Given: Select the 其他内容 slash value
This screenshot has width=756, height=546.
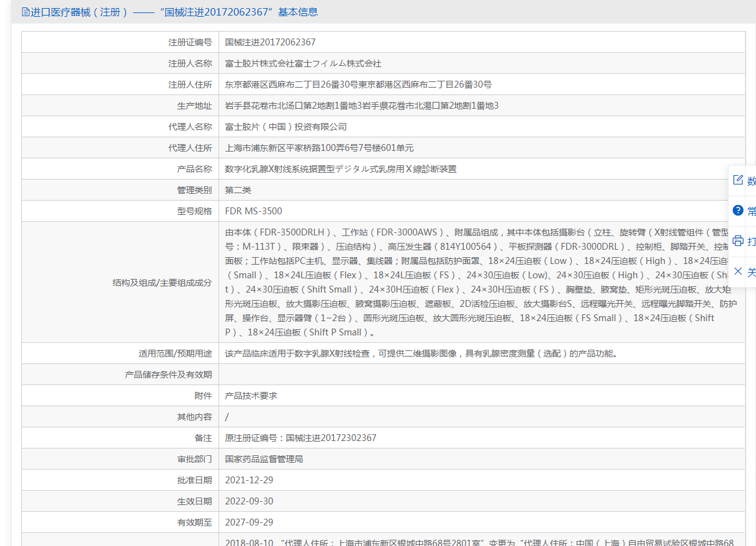Looking at the screenshot, I should (x=227, y=417).
